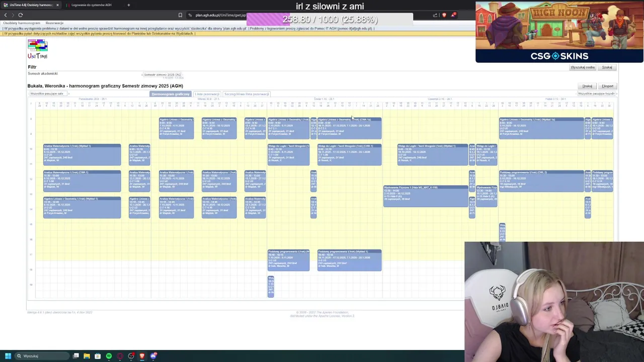Screen dimensions: 644x362
Task: Open Semestr zimowy 2025 semester selector
Action: tap(162, 74)
